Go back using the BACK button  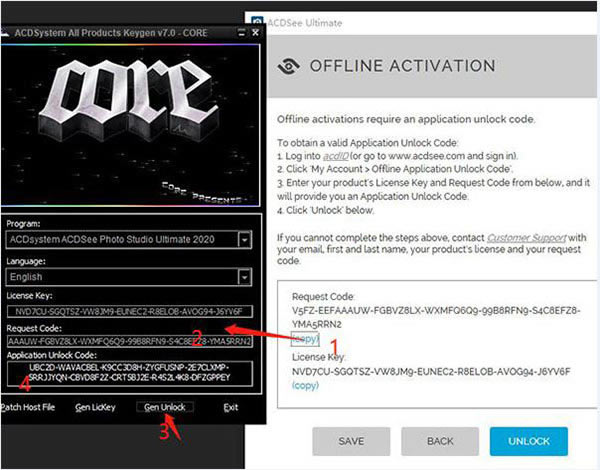click(x=441, y=440)
